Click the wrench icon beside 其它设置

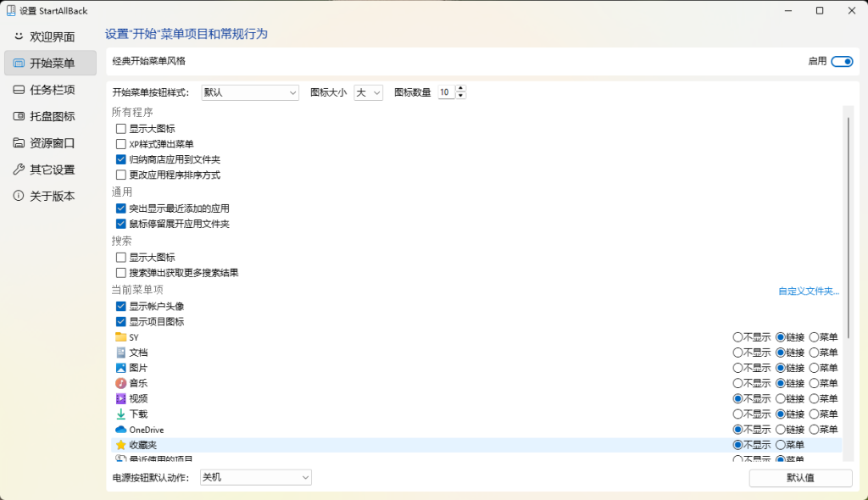[x=19, y=169]
